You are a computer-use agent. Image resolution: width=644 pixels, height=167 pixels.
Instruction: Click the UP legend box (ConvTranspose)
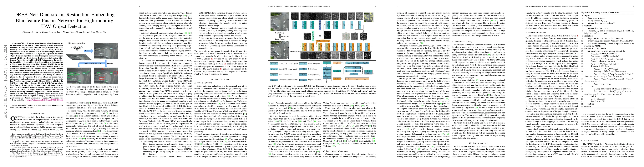303,64
